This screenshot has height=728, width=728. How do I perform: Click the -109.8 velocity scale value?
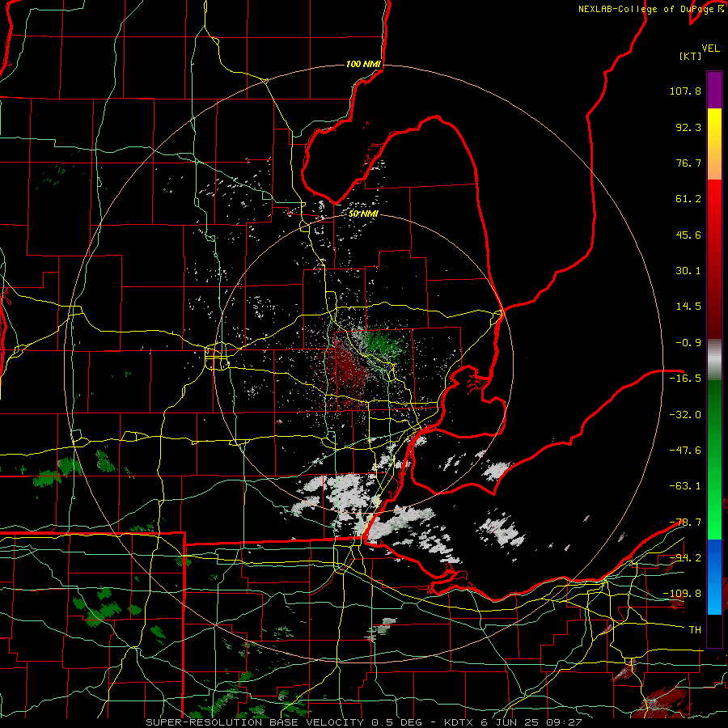point(683,594)
